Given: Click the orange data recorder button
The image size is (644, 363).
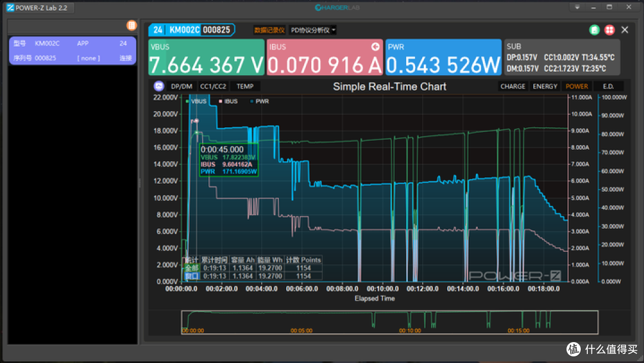Looking at the screenshot, I should pos(270,30).
